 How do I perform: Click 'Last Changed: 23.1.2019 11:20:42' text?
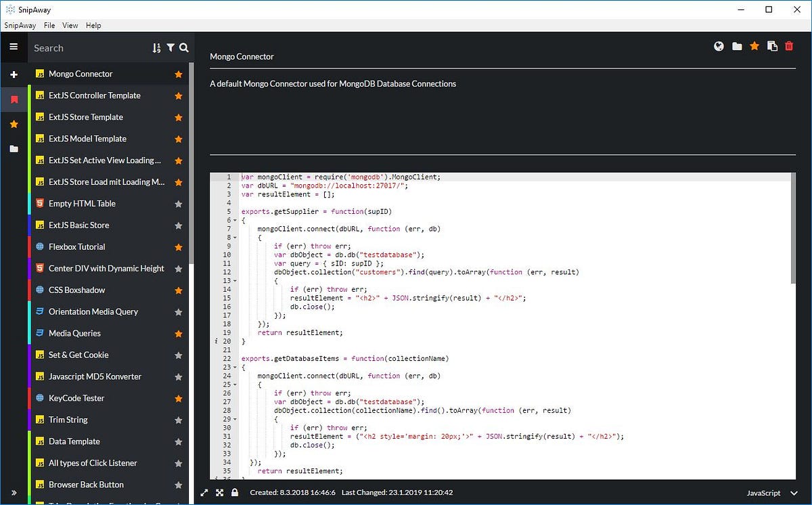pos(397,493)
